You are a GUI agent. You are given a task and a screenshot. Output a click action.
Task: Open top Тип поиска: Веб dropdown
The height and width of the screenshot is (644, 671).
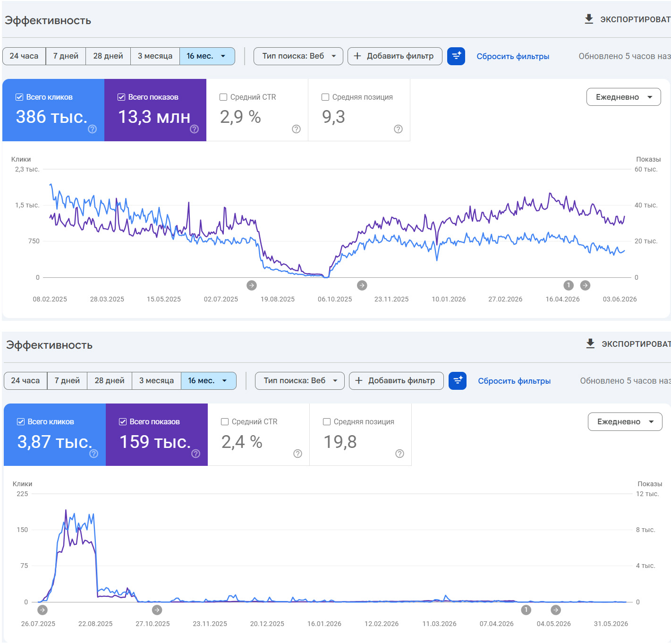298,56
